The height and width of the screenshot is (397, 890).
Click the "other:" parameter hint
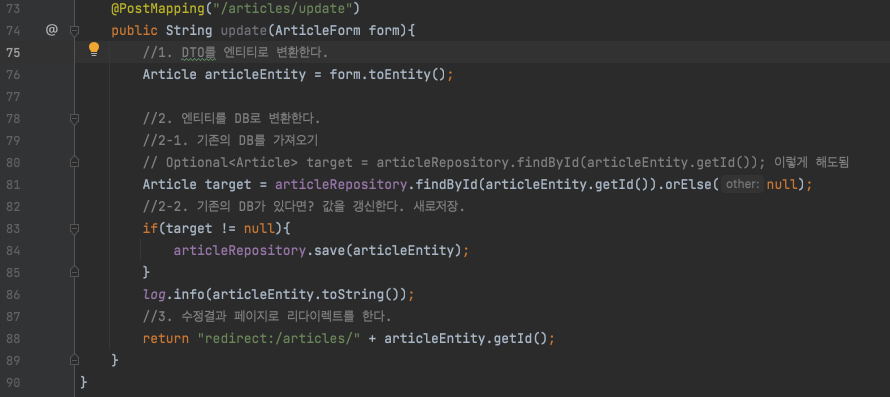(743, 185)
